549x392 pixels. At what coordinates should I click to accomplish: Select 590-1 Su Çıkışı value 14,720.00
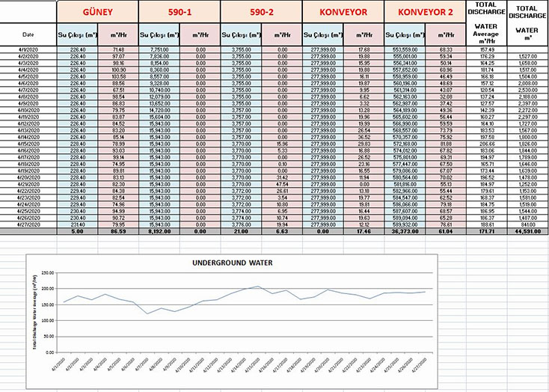159,110
